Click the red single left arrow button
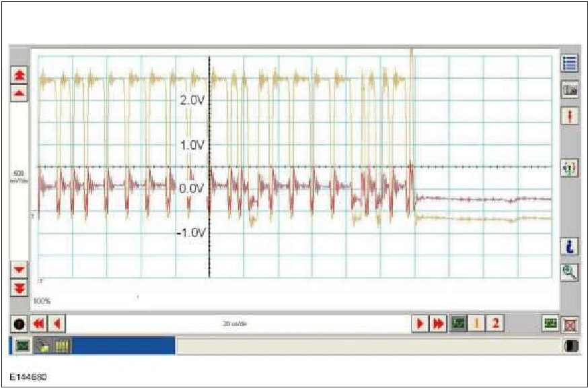This screenshot has width=588, height=388. point(57,324)
